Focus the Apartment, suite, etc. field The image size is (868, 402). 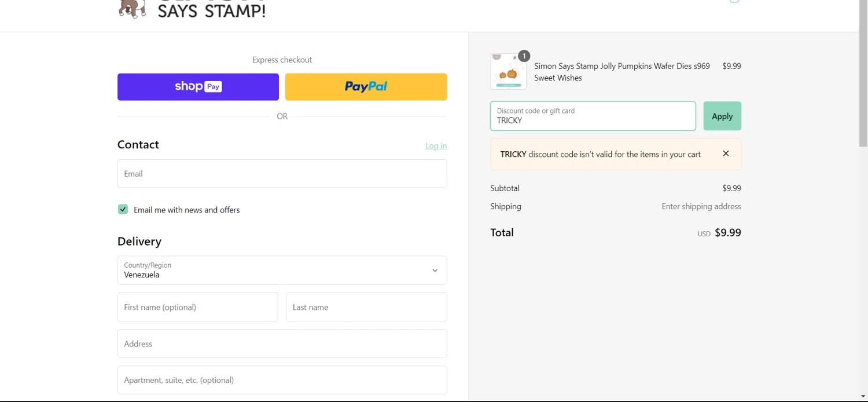[282, 380]
